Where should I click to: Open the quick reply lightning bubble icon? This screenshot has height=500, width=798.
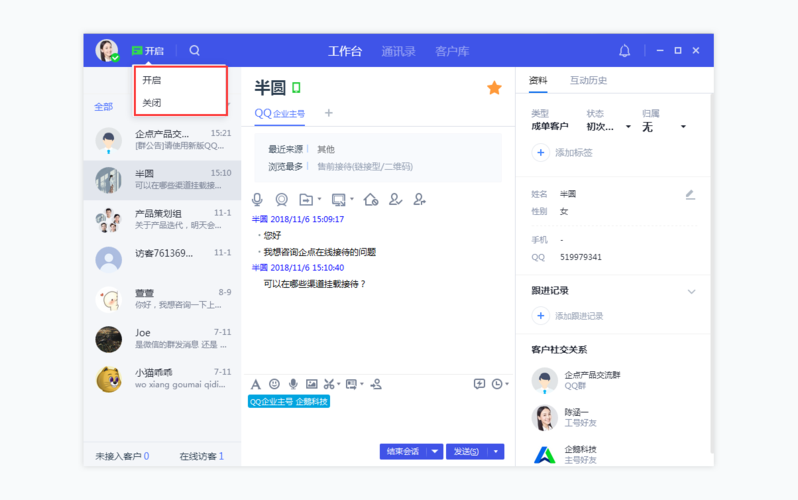(x=479, y=384)
